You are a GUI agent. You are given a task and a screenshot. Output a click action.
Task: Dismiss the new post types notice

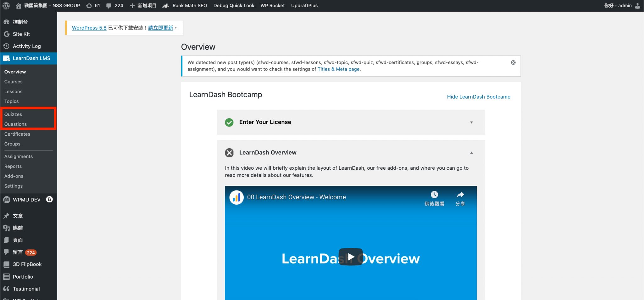[x=513, y=63]
